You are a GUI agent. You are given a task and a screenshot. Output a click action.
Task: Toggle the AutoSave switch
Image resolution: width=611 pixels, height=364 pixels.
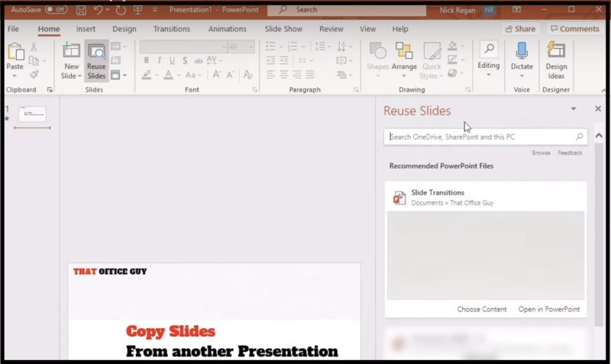tap(57, 9)
